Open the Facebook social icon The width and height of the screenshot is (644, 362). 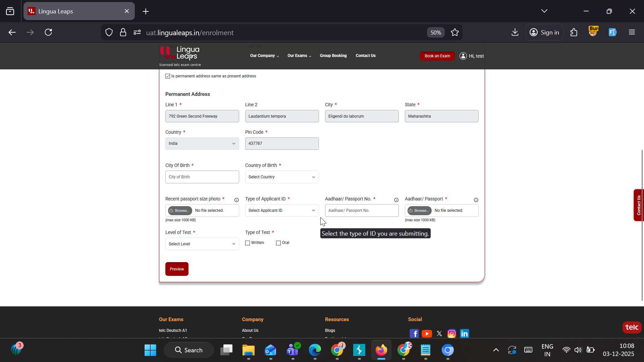(x=414, y=334)
